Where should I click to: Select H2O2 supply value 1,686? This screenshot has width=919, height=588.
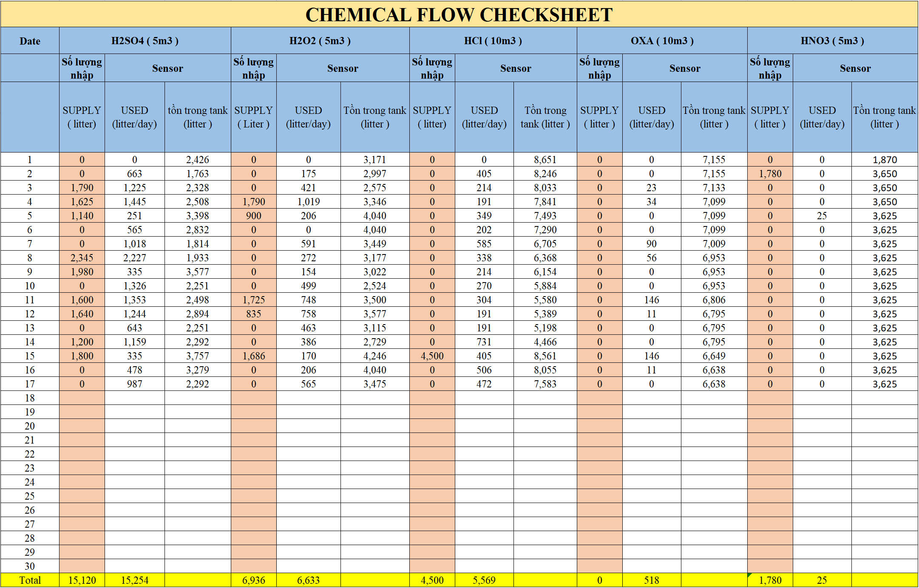coord(254,356)
